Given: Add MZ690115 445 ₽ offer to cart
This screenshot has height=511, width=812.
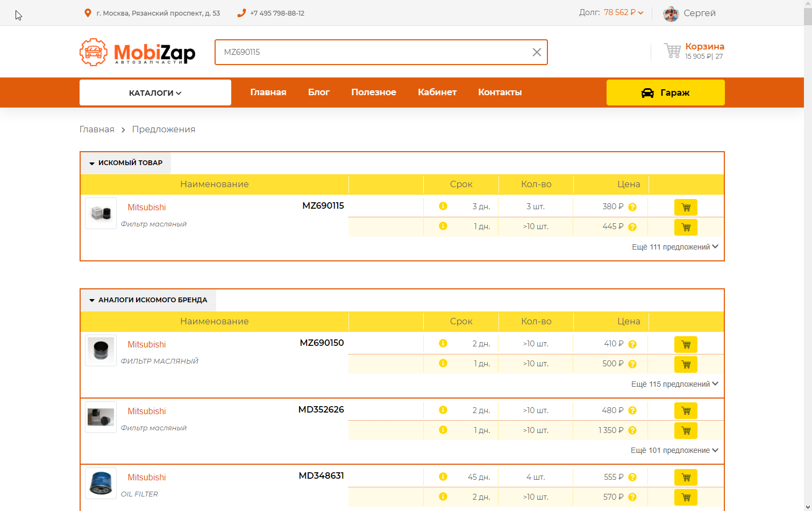Looking at the screenshot, I should tap(686, 227).
